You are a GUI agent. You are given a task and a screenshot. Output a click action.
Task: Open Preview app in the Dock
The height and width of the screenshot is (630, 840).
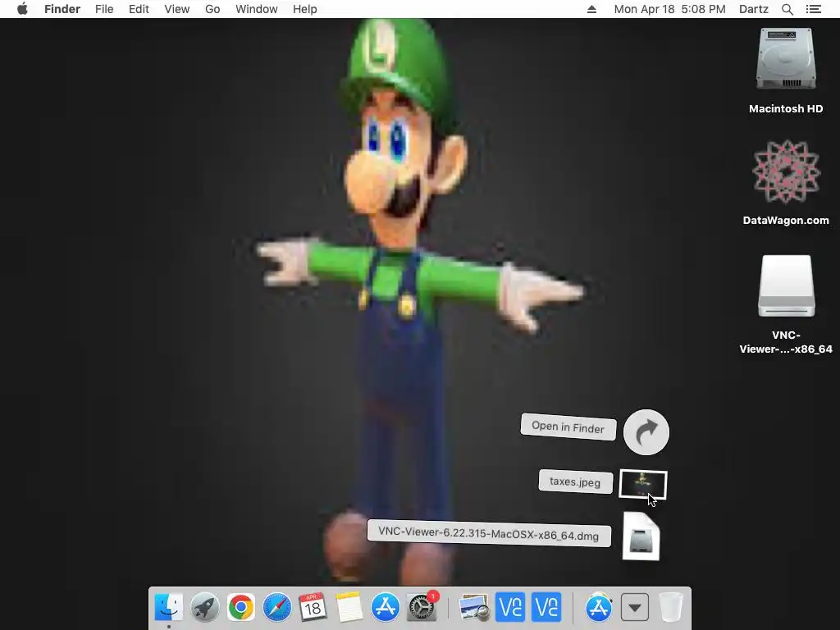pyautogui.click(x=474, y=608)
